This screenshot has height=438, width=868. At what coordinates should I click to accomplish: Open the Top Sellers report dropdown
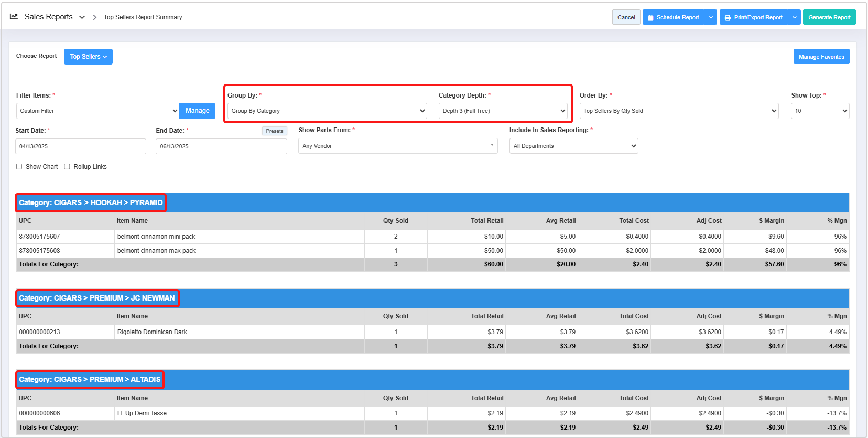point(88,57)
